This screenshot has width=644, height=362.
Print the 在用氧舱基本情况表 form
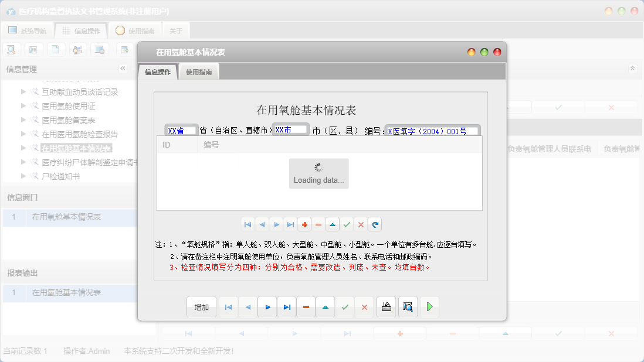(x=386, y=307)
